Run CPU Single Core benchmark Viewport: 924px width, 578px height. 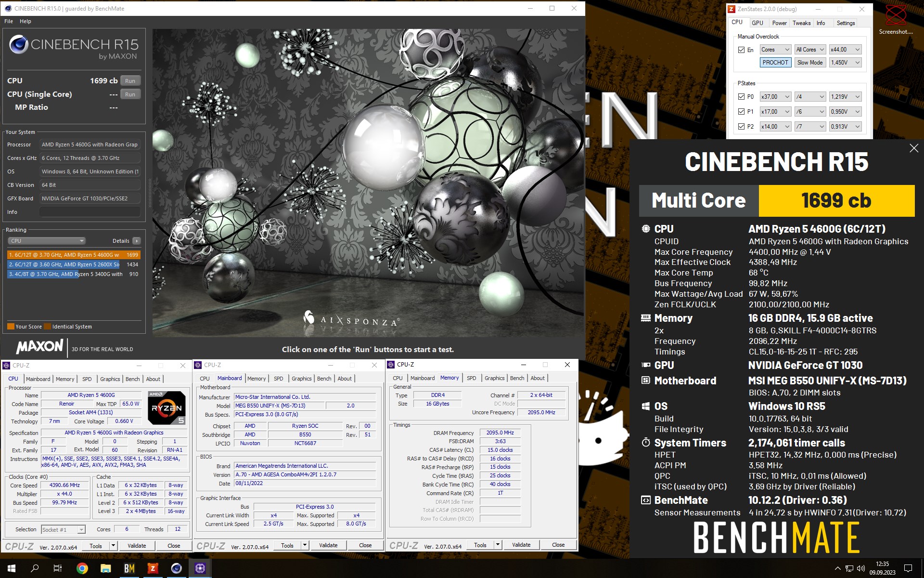click(130, 94)
